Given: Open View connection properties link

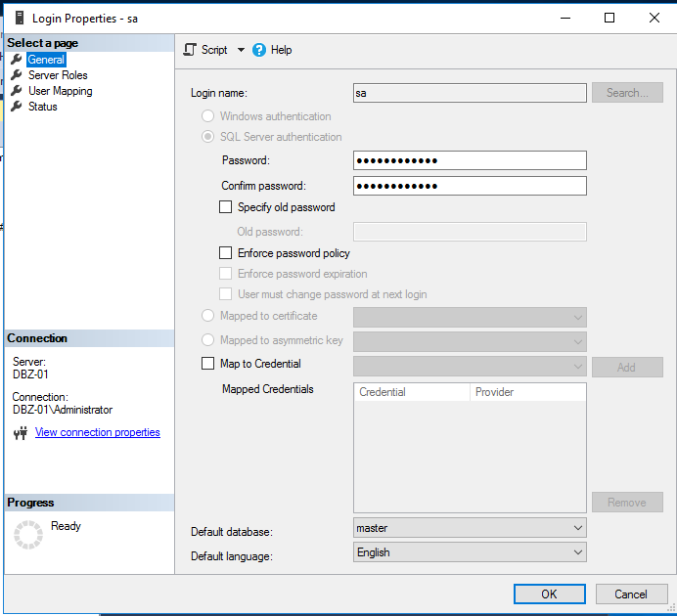Looking at the screenshot, I should pyautogui.click(x=98, y=432).
